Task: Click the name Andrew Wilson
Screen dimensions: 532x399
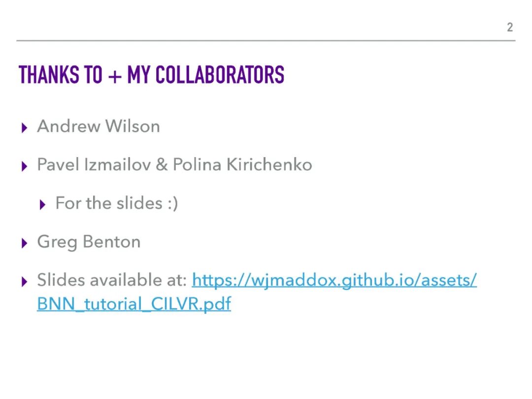Action: pyautogui.click(x=99, y=126)
